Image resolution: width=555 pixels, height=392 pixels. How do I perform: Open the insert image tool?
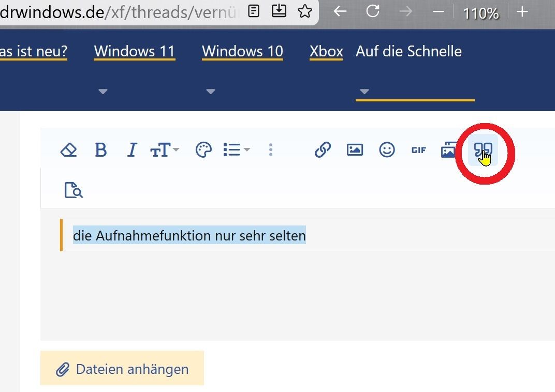point(355,150)
